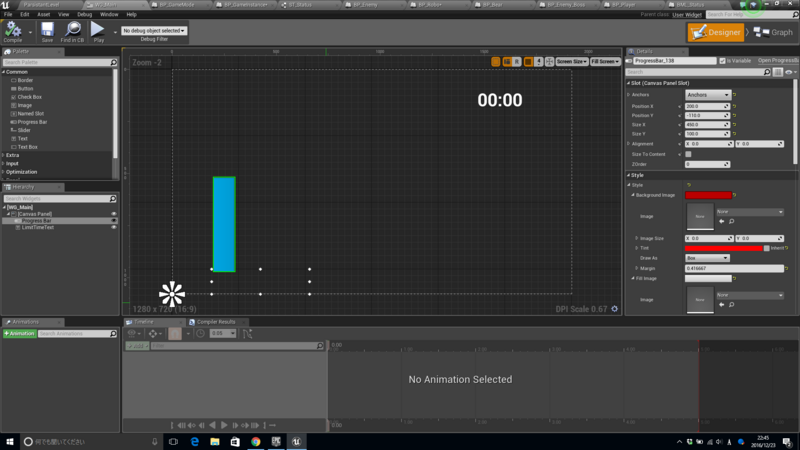Open the Debug menu
This screenshot has width=800, height=450.
[84, 14]
